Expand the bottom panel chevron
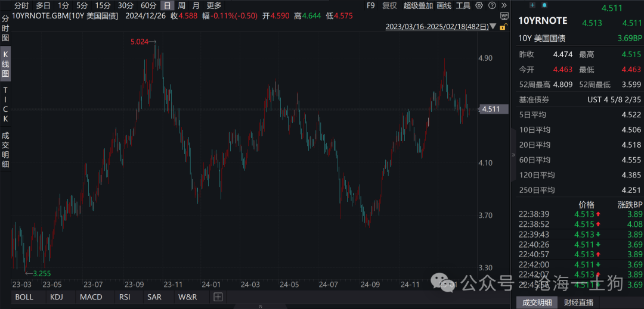The height and width of the screenshot is (309, 644). click(260, 306)
